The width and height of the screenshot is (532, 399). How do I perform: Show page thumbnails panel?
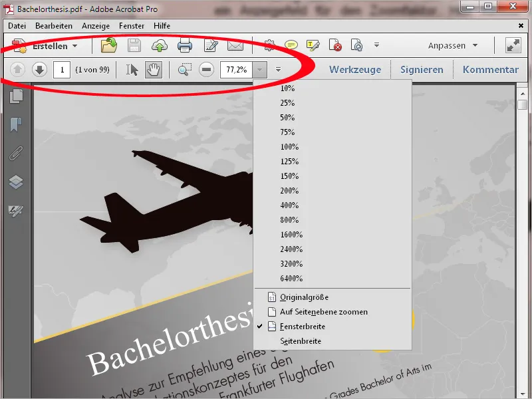pyautogui.click(x=16, y=96)
